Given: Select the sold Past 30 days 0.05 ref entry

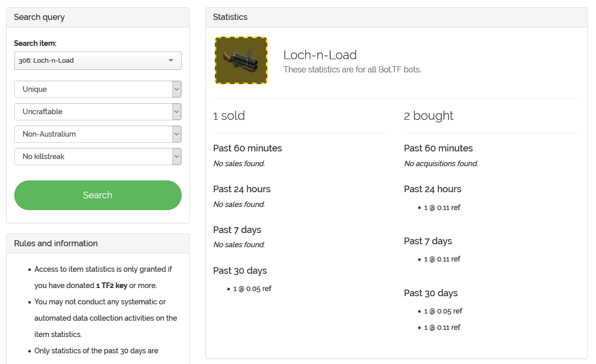Looking at the screenshot, I should pyautogui.click(x=252, y=289).
